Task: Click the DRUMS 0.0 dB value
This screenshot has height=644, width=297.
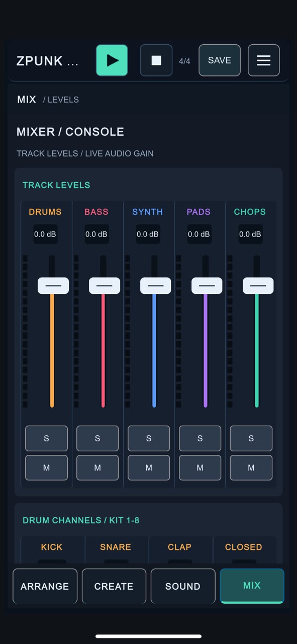Action: click(45, 234)
